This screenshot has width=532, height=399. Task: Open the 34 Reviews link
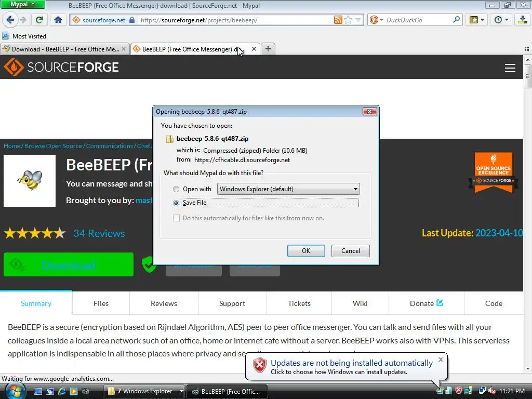(x=99, y=233)
